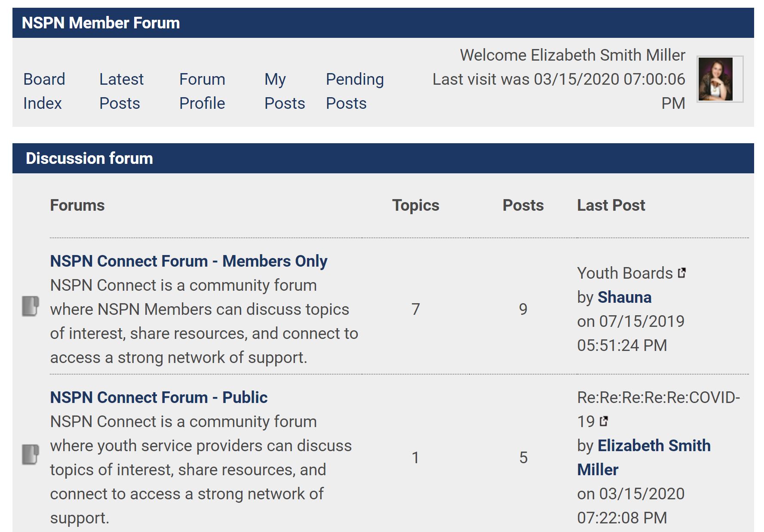Click the Public forum folder icon
This screenshot has height=532, width=764.
coord(31,455)
